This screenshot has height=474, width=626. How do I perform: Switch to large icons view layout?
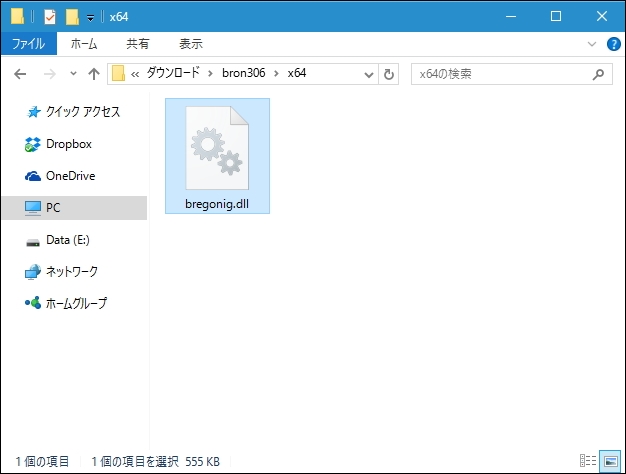610,461
